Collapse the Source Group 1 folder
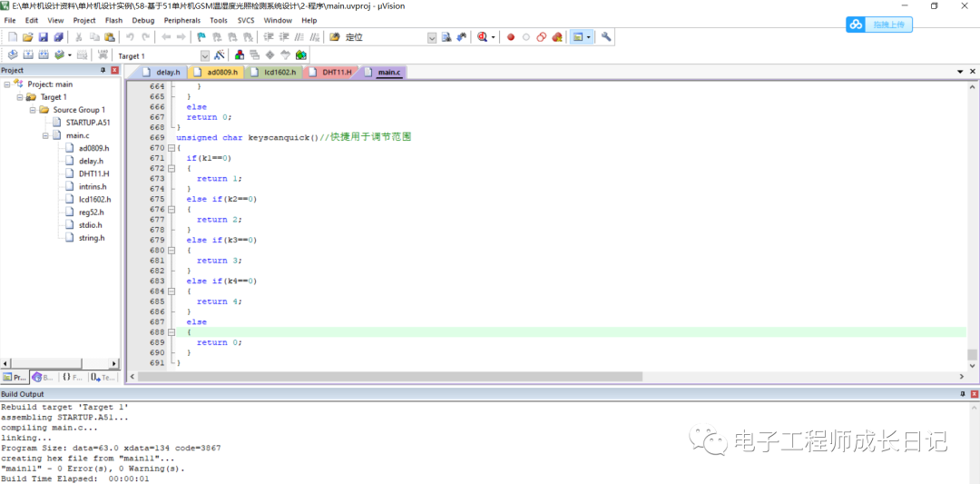Image resolution: width=980 pixels, height=484 pixels. pos(32,110)
